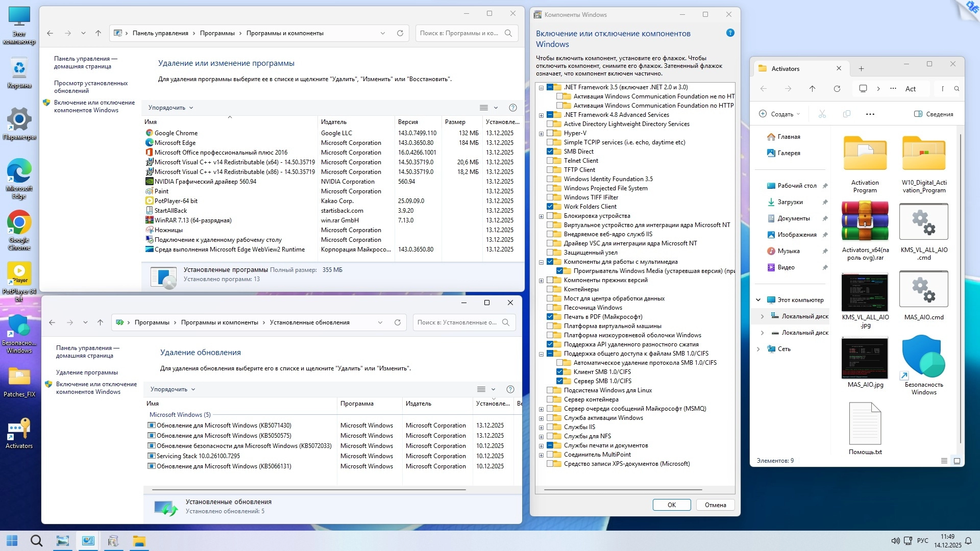Uncheck the SMB Direct component
The image size is (980, 551).
click(550, 152)
